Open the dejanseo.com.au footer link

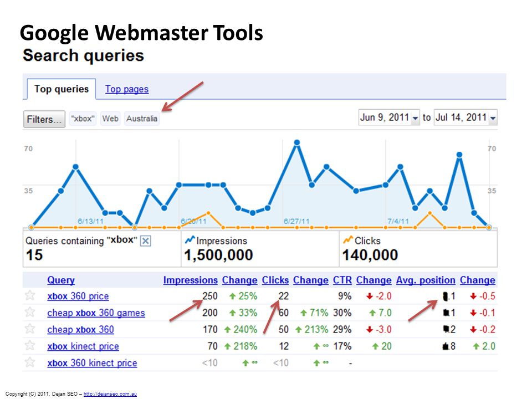click(x=110, y=394)
